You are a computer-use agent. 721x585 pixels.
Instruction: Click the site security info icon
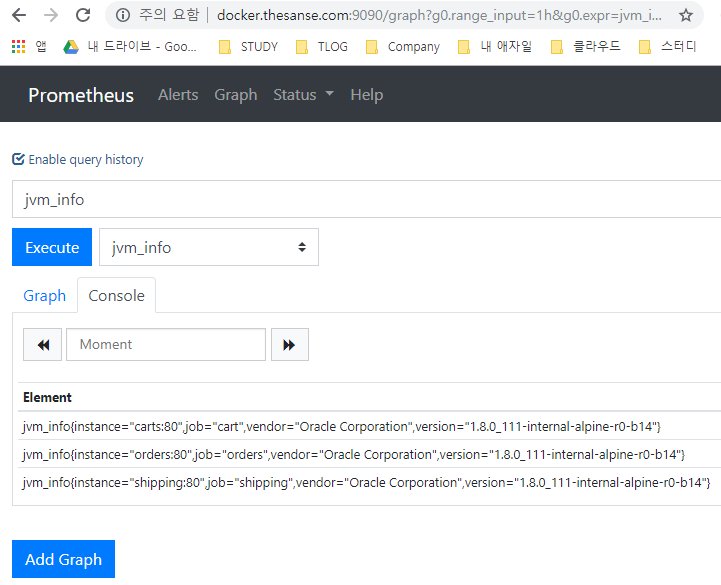(x=123, y=15)
